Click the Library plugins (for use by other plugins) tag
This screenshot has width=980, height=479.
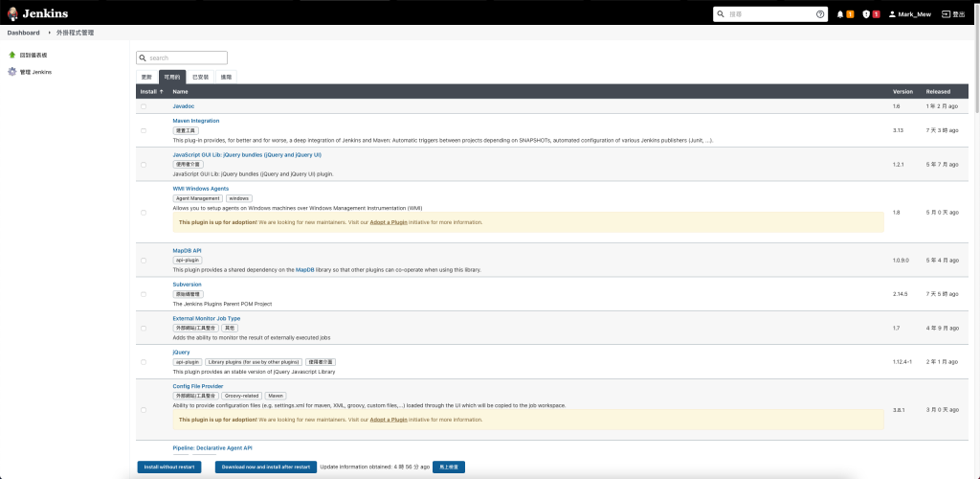[254, 362]
